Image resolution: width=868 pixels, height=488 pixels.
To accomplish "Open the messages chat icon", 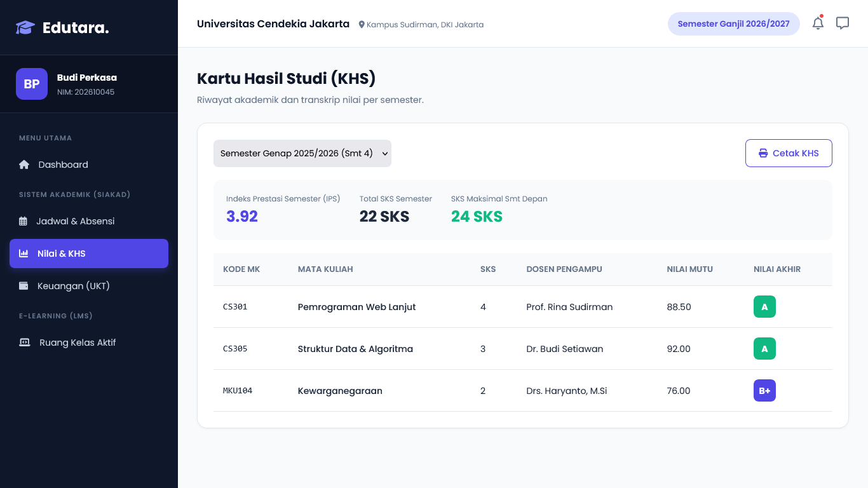I will (843, 24).
